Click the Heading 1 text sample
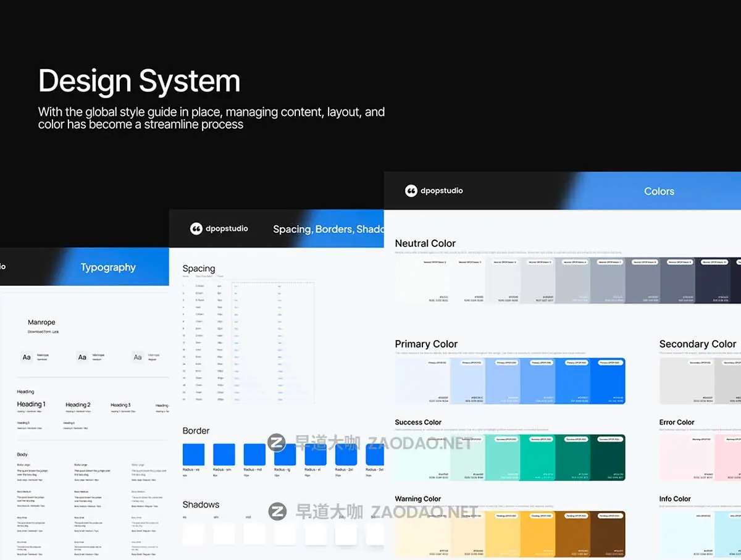741x560 pixels. (31, 404)
